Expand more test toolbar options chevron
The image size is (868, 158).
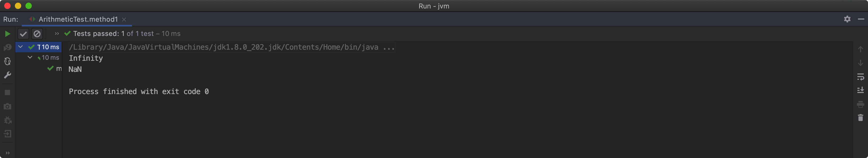pos(57,34)
